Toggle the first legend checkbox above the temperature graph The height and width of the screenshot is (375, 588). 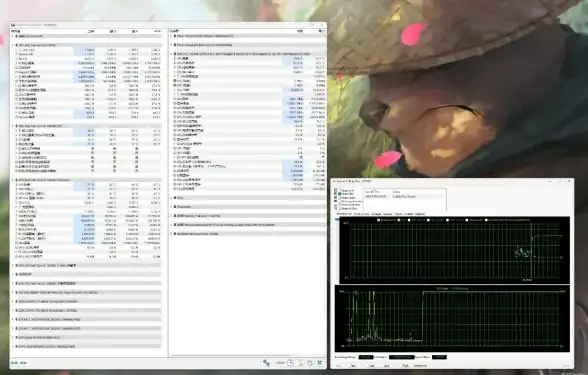379,220
